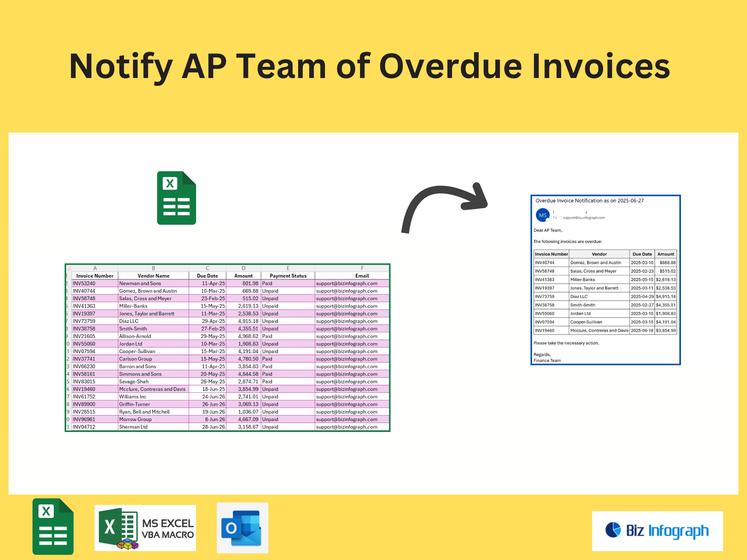This screenshot has height=560, width=747.
Task: Click the $4,355.51 amount in the email table
Action: (666, 305)
